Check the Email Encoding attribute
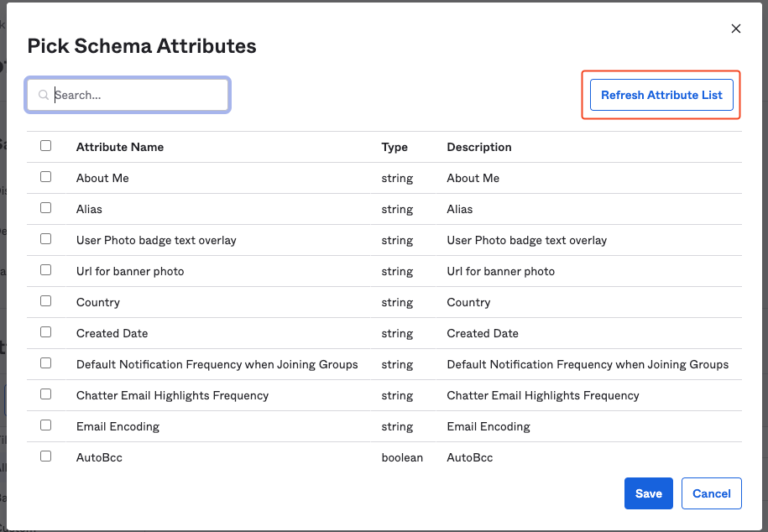This screenshot has height=532, width=768. tap(45, 425)
